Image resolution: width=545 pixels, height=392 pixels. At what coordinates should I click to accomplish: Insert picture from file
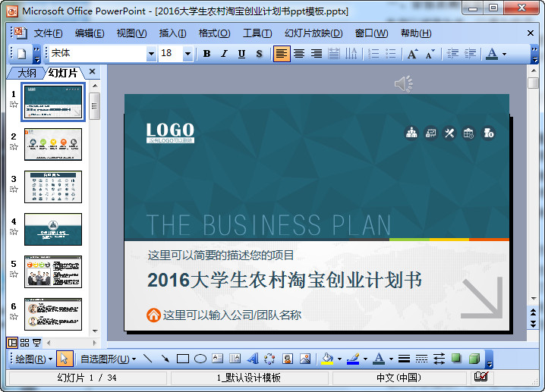tap(305, 359)
